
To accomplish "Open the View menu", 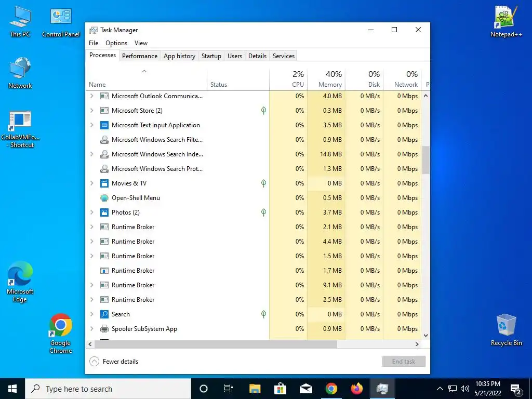I will point(141,43).
